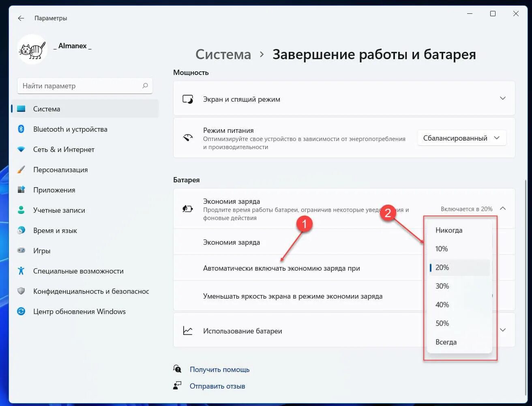This screenshot has width=532, height=406.
Task: Expand Использование батареи chevron
Action: coord(503,330)
